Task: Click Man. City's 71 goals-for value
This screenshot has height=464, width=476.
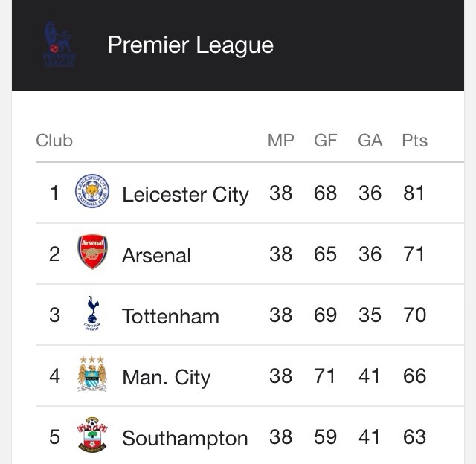Action: click(324, 376)
